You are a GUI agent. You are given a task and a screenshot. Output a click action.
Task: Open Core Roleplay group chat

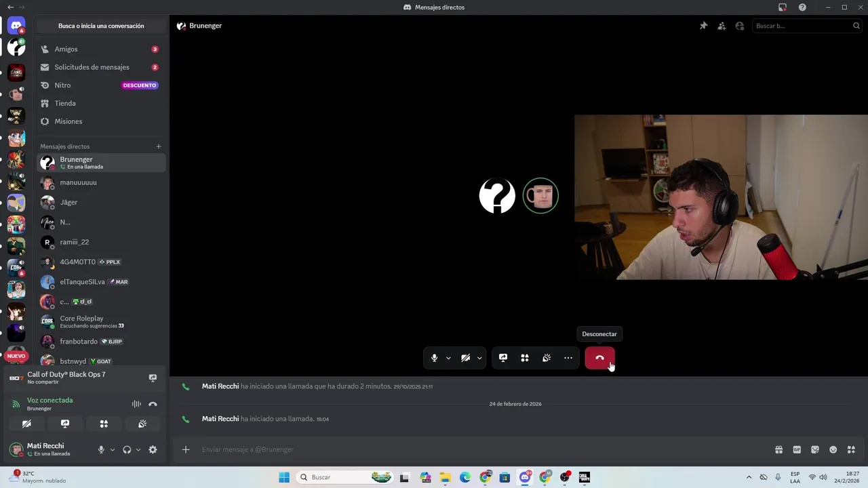100,321
